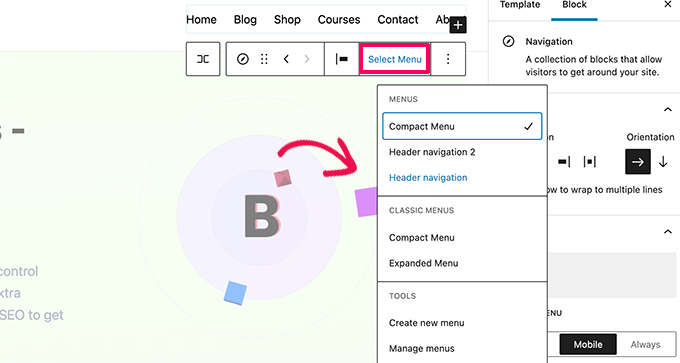
Task: Set overlay menu to Mobile
Action: point(588,344)
